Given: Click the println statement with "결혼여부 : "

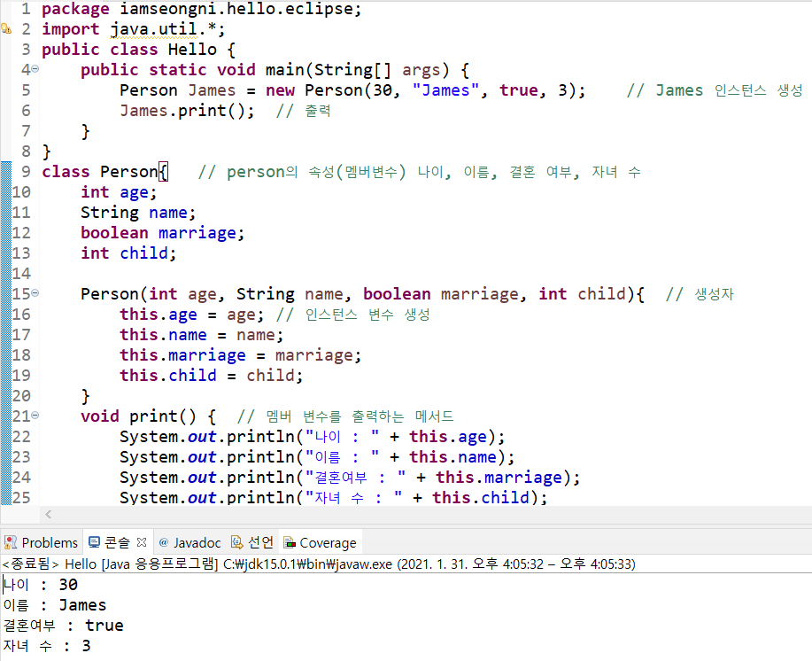Looking at the screenshot, I should coord(350,477).
